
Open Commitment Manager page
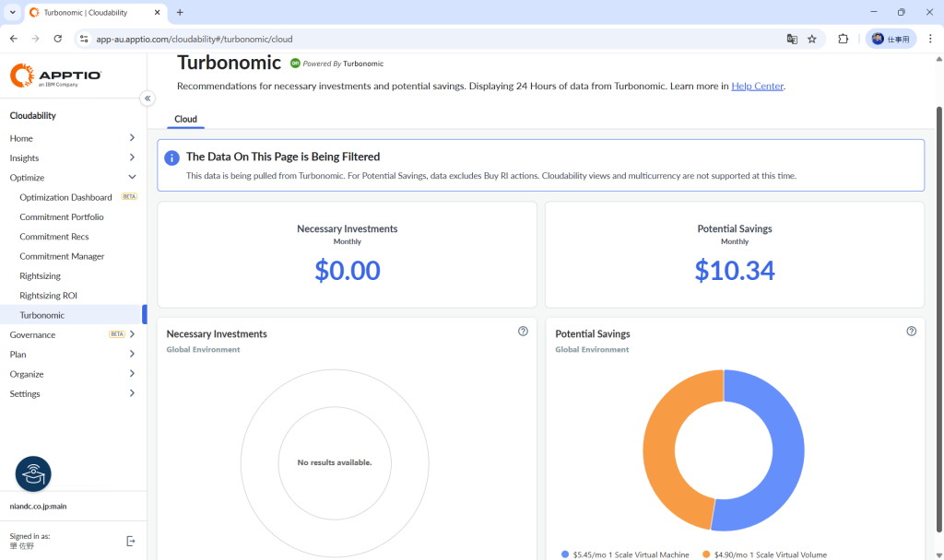click(x=62, y=256)
